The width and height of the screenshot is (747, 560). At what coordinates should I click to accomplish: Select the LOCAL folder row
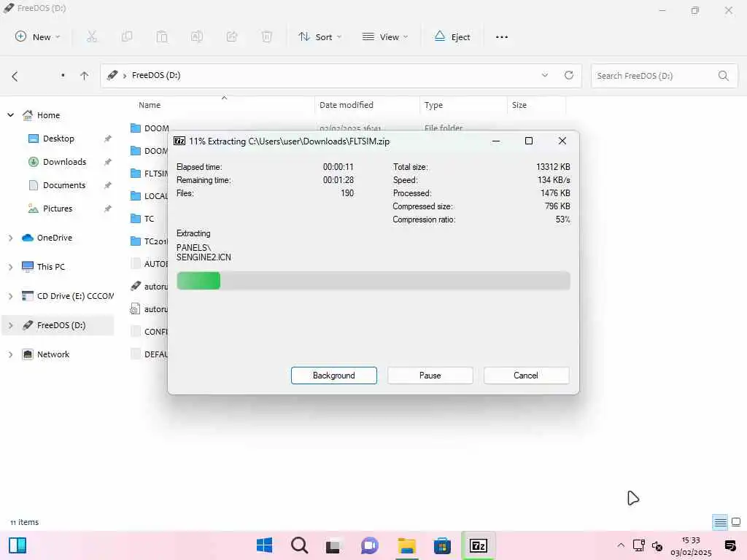149,196
